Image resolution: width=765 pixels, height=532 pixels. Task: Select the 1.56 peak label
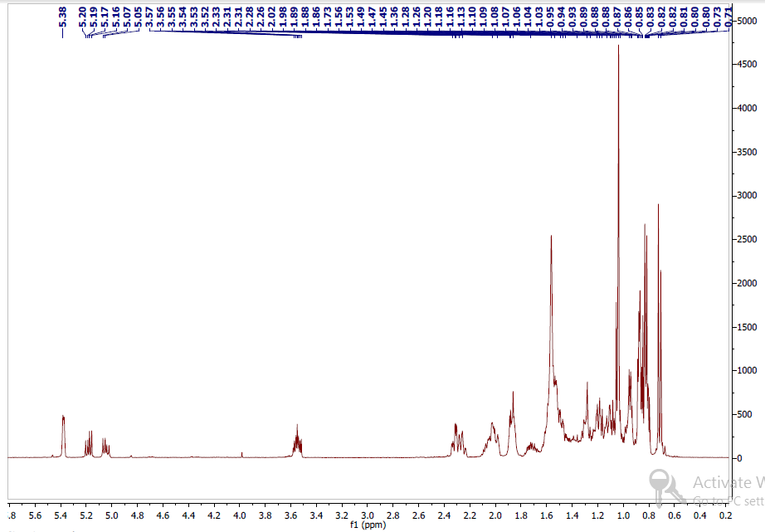[x=339, y=17]
